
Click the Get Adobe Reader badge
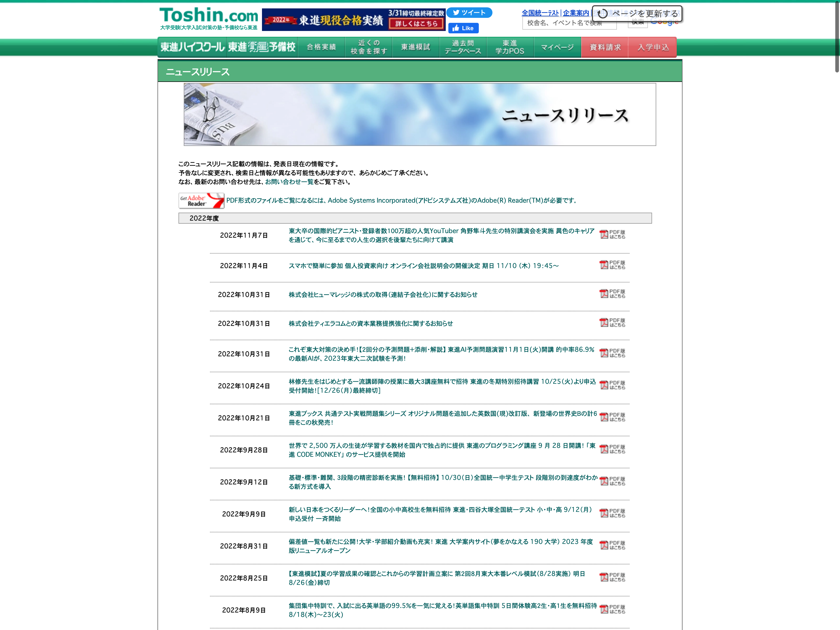pyautogui.click(x=201, y=201)
